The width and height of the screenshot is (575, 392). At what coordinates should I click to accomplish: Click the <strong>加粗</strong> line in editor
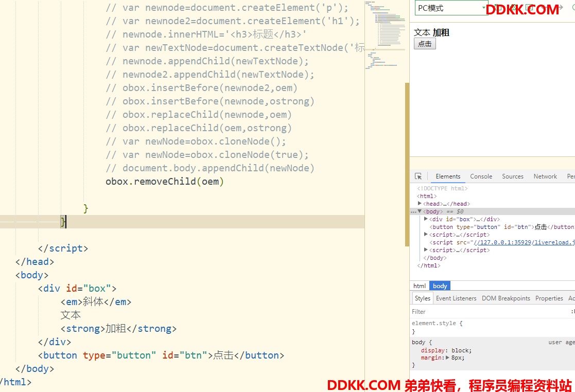click(119, 329)
